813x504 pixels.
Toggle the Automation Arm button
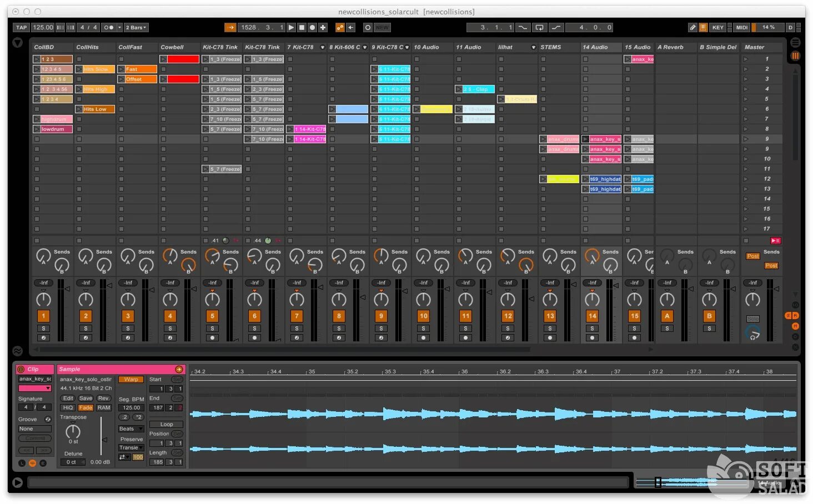tap(340, 27)
